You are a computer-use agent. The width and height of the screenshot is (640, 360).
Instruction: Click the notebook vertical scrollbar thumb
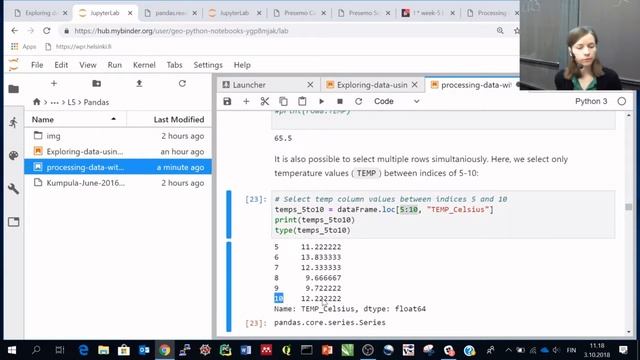[629, 207]
